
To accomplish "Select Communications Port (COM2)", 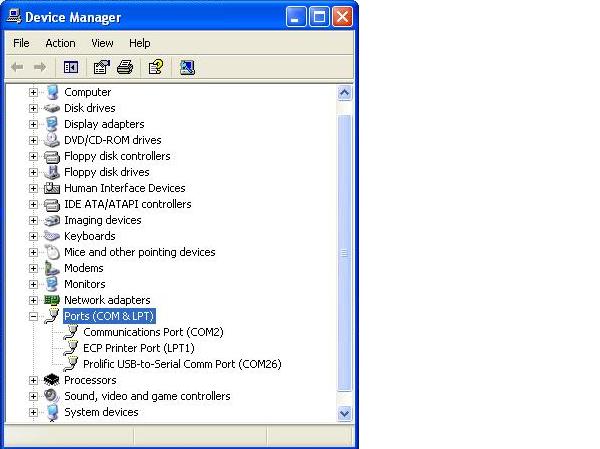I will tap(153, 332).
